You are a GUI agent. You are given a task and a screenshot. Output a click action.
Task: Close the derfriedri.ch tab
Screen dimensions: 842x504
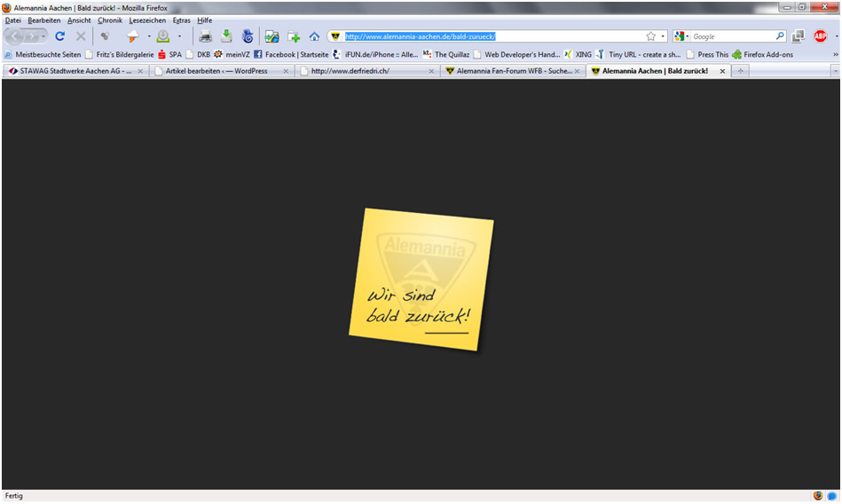(431, 71)
